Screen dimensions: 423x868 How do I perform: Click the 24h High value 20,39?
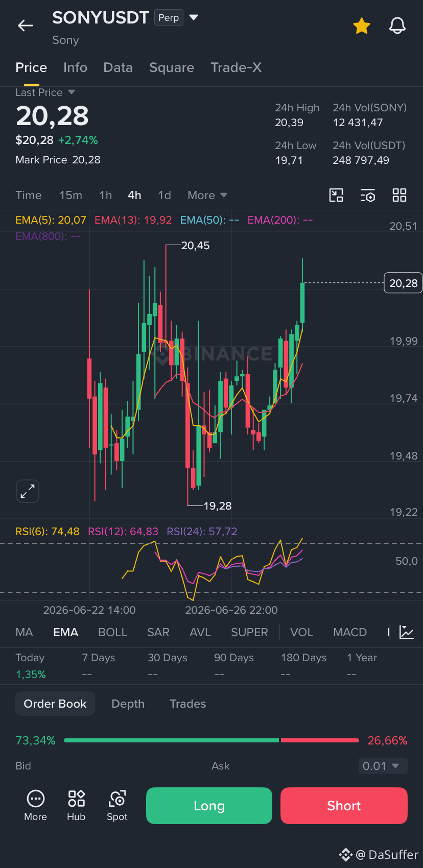pos(289,123)
